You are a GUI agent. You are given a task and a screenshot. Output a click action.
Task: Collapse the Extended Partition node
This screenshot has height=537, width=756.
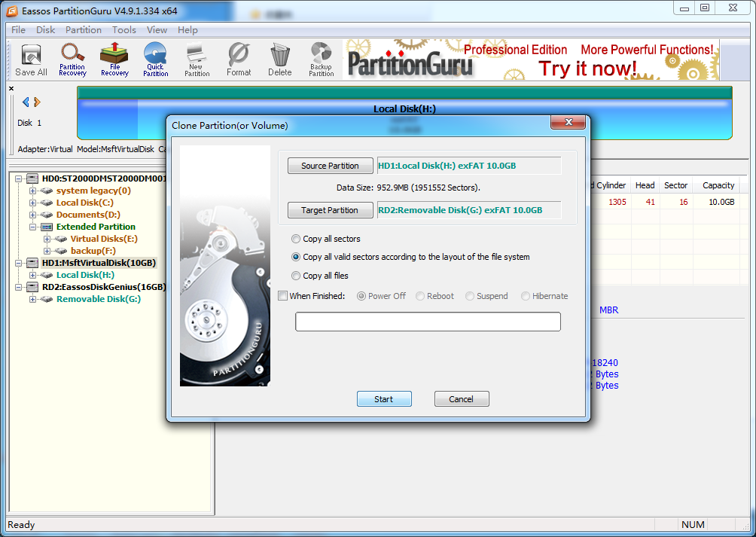(33, 227)
